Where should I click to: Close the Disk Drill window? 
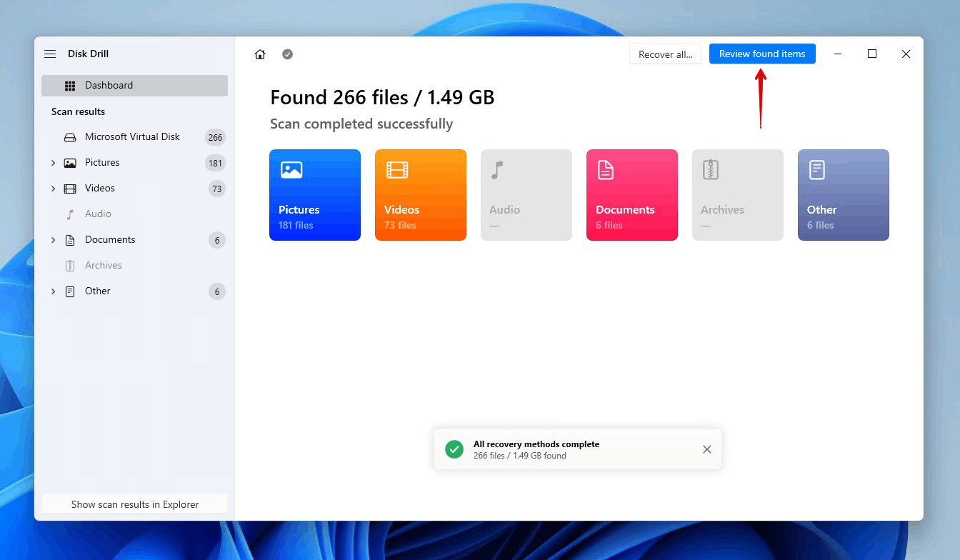[906, 54]
